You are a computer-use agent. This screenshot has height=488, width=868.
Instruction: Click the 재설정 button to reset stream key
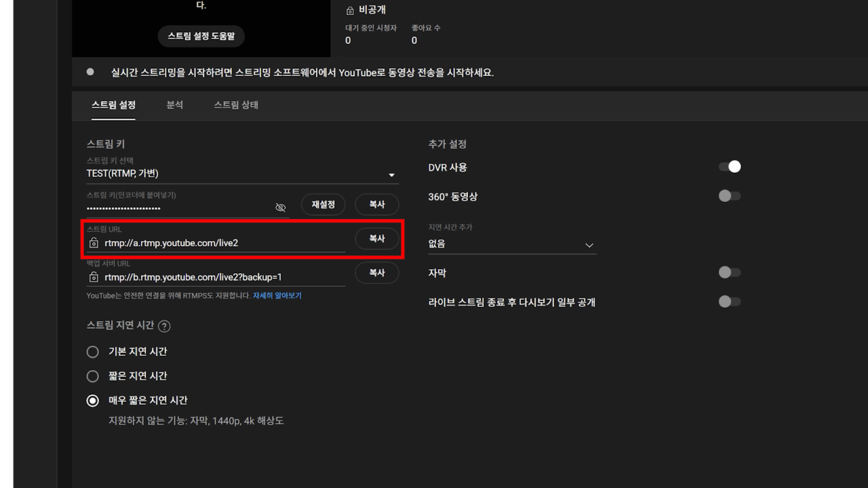[323, 204]
